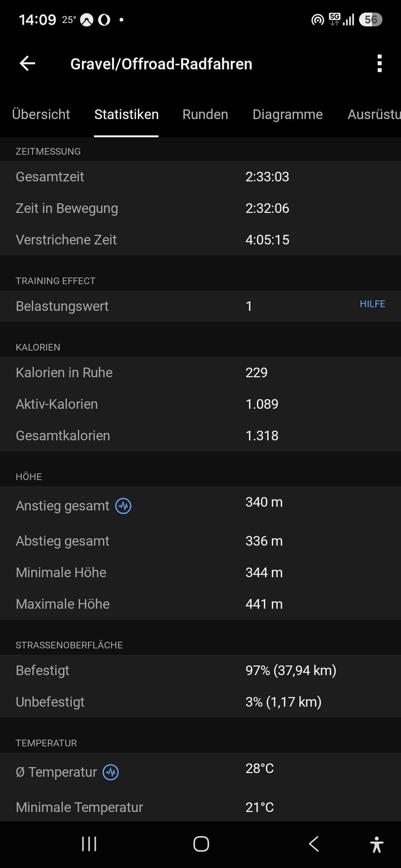Tap the info icon beside Anstieg gesamt
401x868 pixels.
123,506
